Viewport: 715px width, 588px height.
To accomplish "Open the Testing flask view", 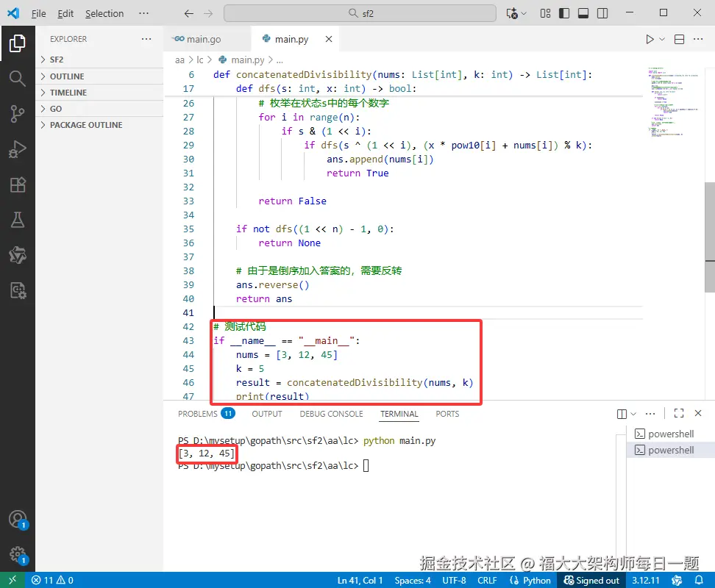I will (18, 220).
